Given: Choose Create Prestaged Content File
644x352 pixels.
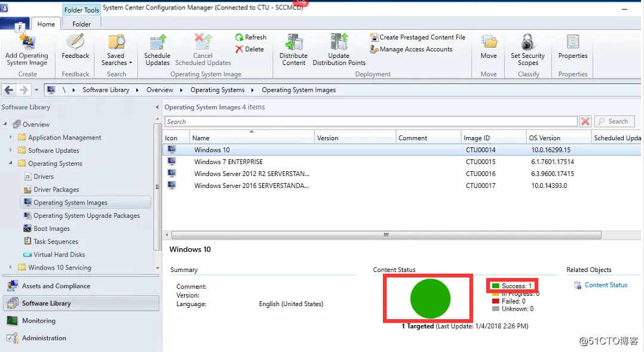Looking at the screenshot, I should pos(418,38).
